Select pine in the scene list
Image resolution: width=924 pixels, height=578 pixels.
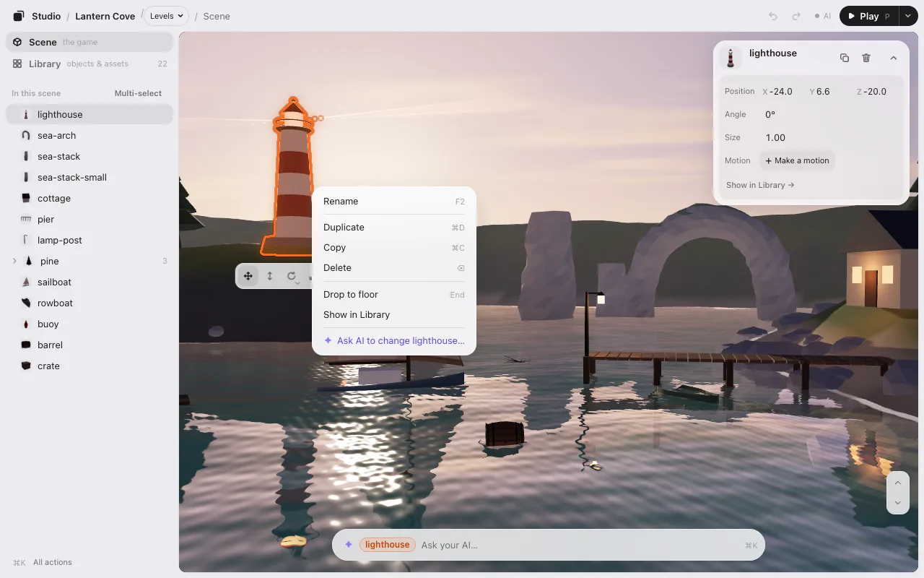[90, 261]
